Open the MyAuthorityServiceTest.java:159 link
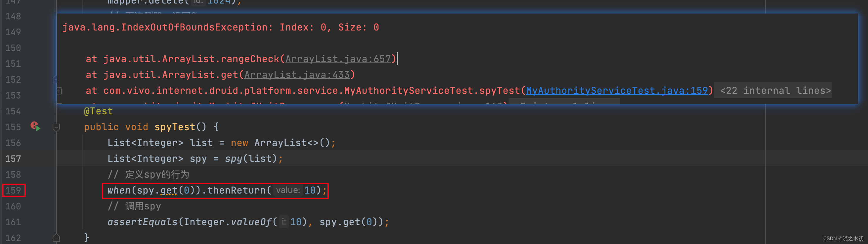Image resolution: width=868 pixels, height=244 pixels. 617,91
